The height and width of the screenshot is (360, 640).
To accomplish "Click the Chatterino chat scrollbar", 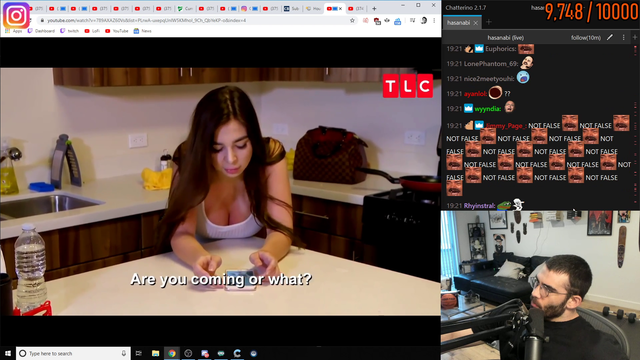I will point(636,127).
